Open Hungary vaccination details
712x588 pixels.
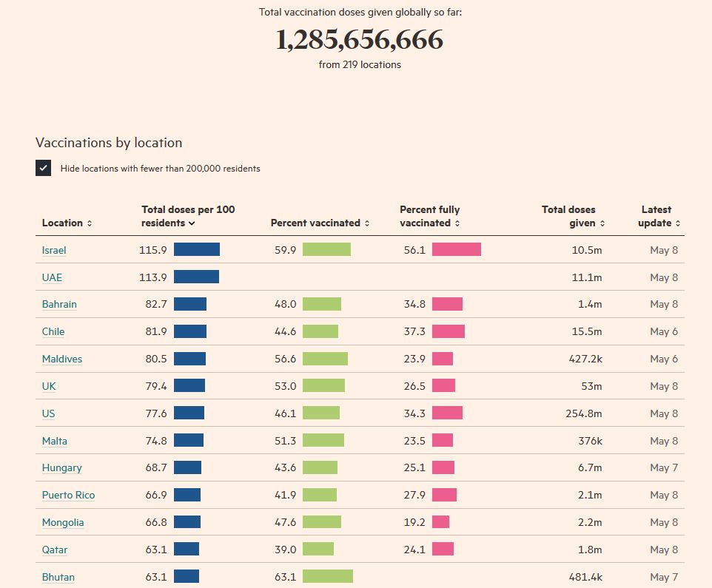[x=62, y=468]
